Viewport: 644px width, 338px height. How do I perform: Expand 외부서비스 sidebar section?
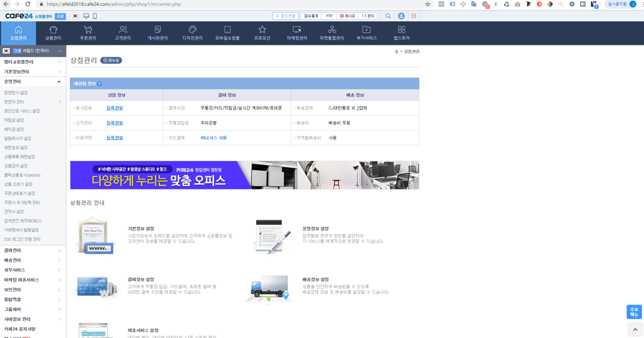(33, 270)
